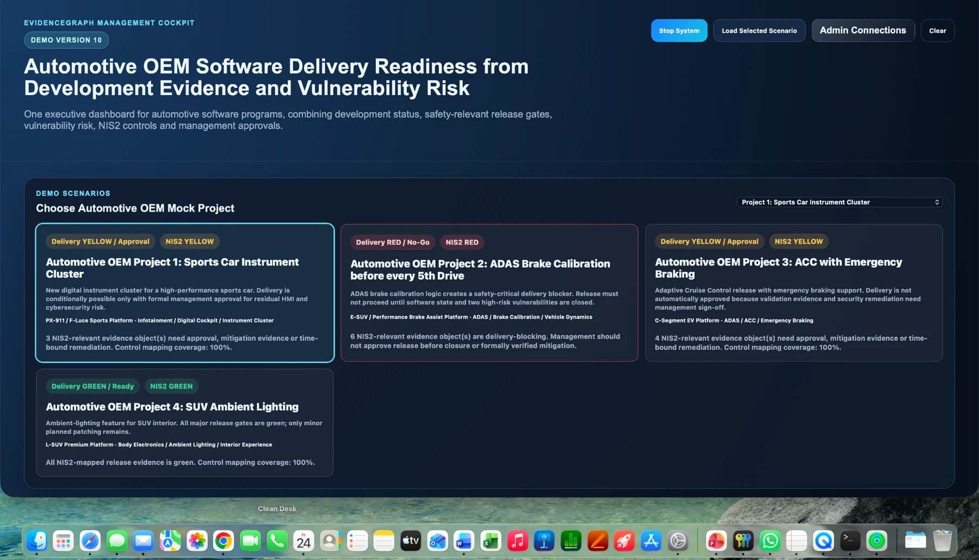979x560 pixels.
Task: Click NIS2 YELLOW badge on Project 1 card
Action: pyautogui.click(x=190, y=241)
